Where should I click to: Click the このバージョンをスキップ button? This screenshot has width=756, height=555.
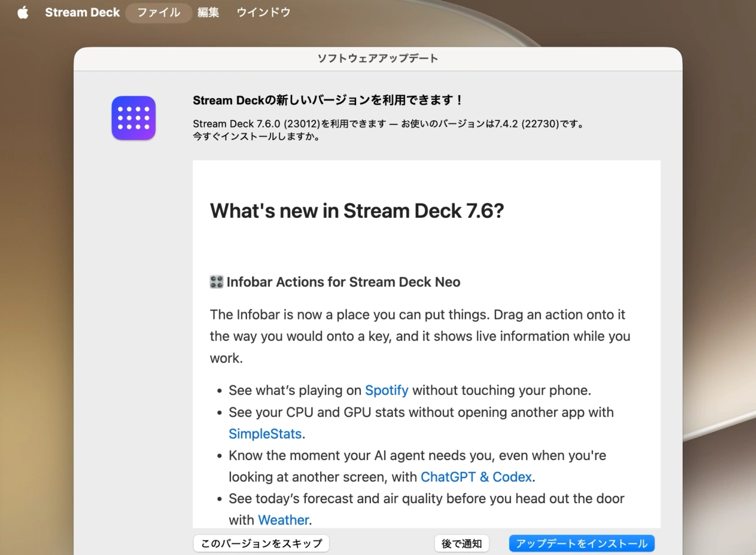pyautogui.click(x=261, y=543)
